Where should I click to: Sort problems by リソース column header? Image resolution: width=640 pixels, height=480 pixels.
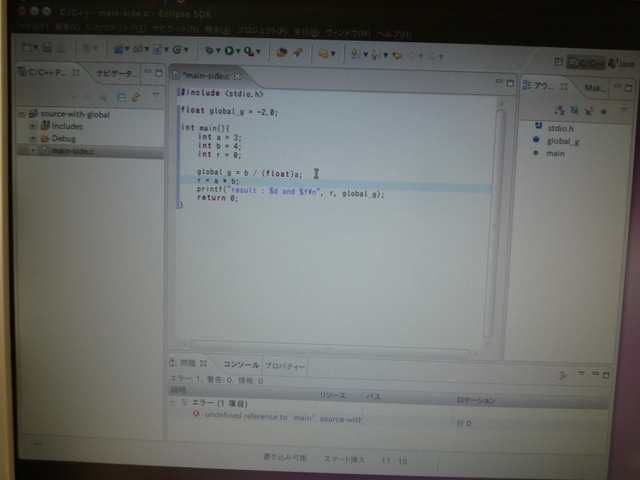tap(332, 396)
